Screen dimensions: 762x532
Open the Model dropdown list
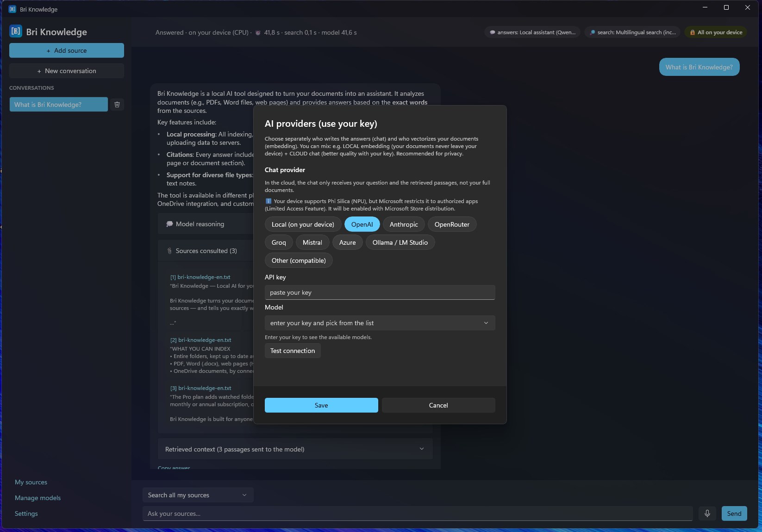[380, 323]
